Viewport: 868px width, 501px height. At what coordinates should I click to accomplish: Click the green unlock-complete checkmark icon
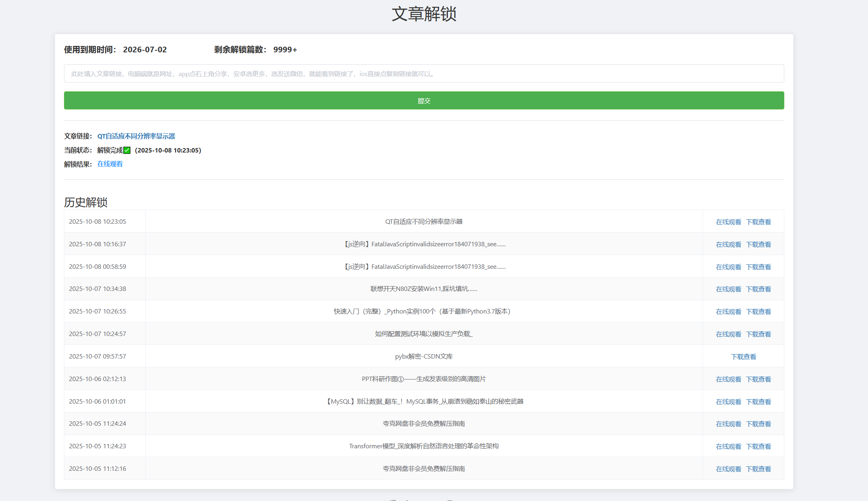pyautogui.click(x=127, y=150)
